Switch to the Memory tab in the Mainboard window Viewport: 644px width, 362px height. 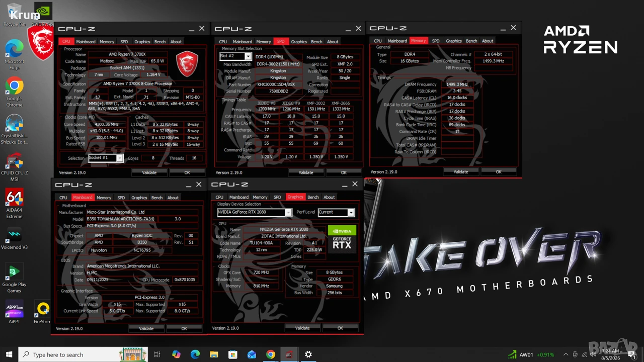[x=104, y=198]
